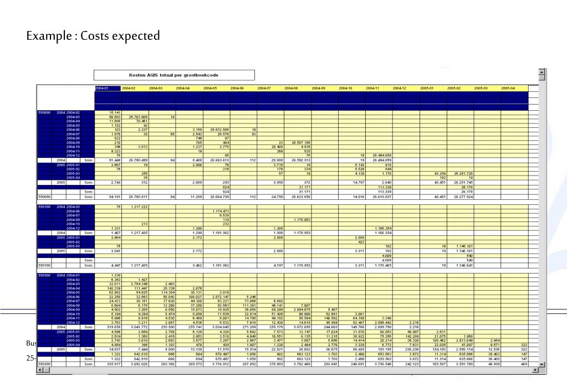Image resolution: width=567 pixels, height=392 pixels.
Task: Click the 2004-06 column header
Action: [x=243, y=88]
